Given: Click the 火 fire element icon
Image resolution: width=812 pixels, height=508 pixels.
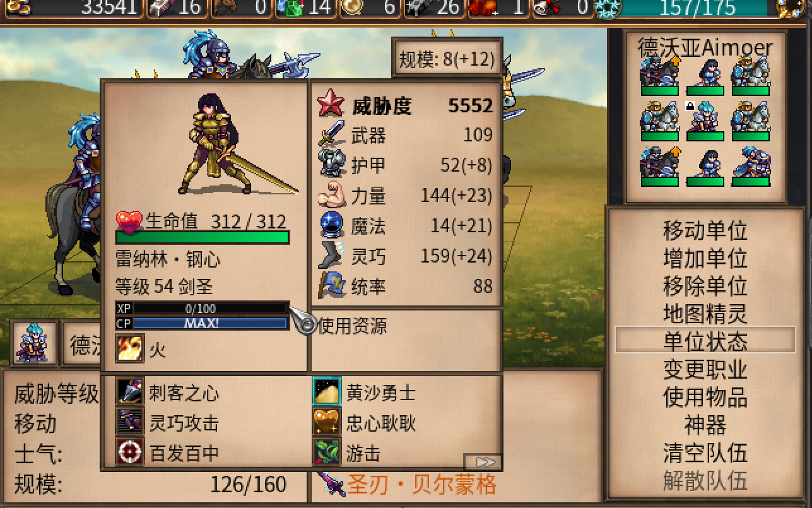Looking at the screenshot, I should coord(130,348).
